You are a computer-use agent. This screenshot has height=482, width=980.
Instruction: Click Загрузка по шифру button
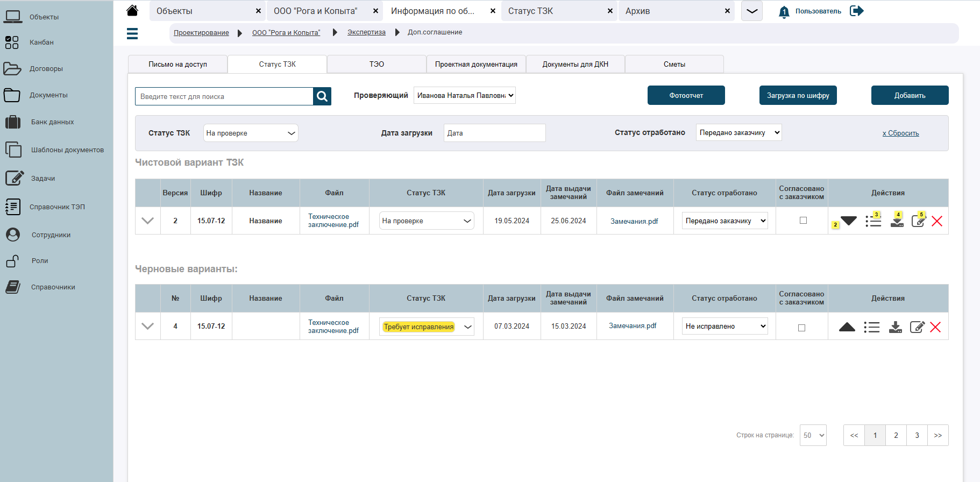[798, 95]
